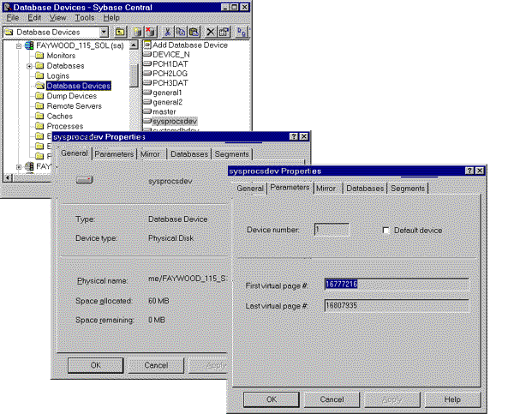
Task: Click the Cut scissors toolbar icon
Action: point(170,32)
